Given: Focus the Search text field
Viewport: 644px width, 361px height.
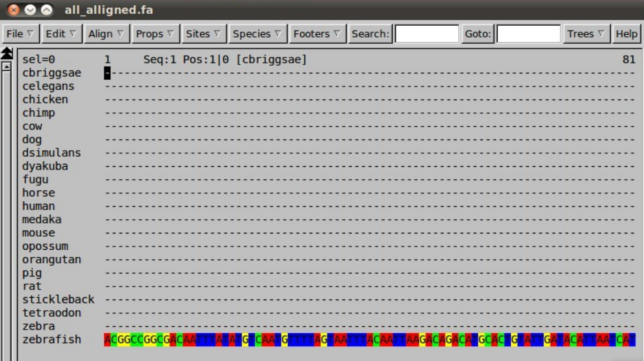Looking at the screenshot, I should tap(427, 34).
